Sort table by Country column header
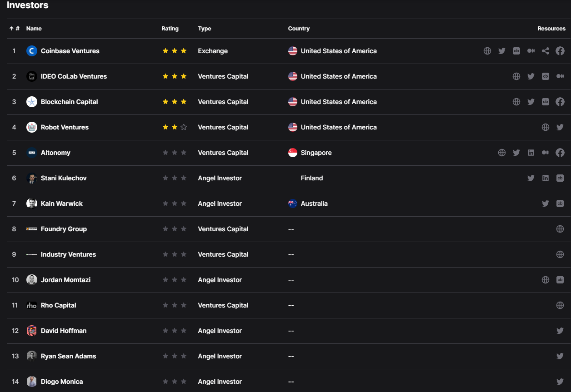The height and width of the screenshot is (392, 571). [x=299, y=29]
